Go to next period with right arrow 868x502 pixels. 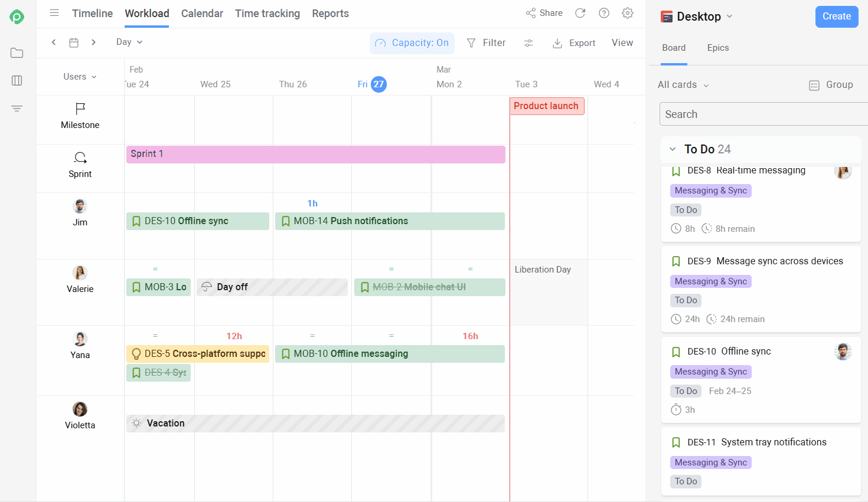(93, 42)
